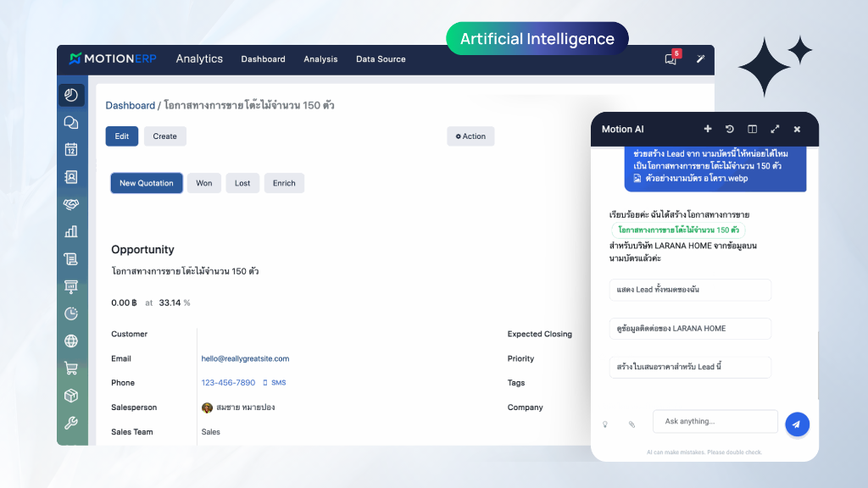Click the paperclip attach icon in chat
Screen dimensions: 868x488
point(632,424)
